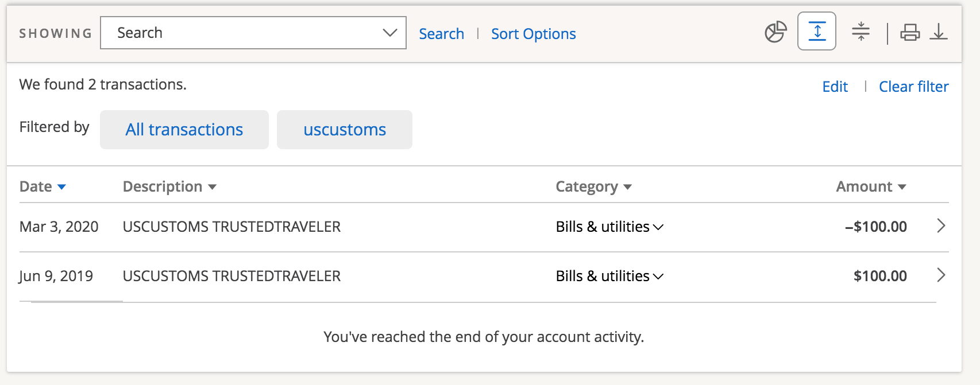This screenshot has height=385, width=980.
Task: Change category for Jun 9, 2019 transaction
Action: click(x=609, y=277)
